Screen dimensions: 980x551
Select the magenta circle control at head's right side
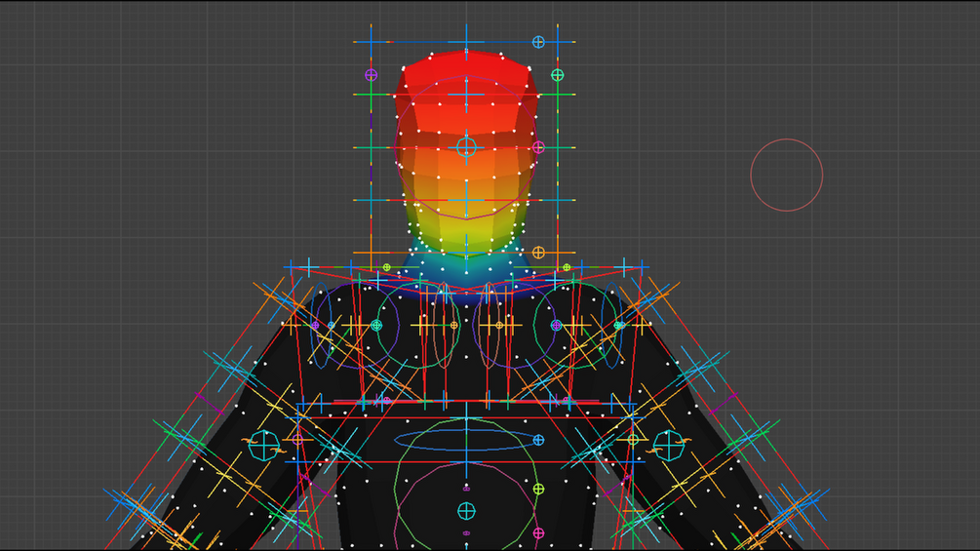[538, 147]
